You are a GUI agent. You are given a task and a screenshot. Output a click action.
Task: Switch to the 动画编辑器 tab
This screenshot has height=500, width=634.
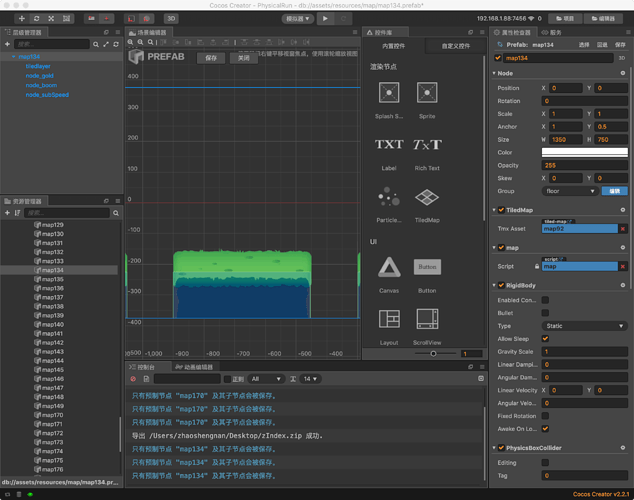coord(196,368)
